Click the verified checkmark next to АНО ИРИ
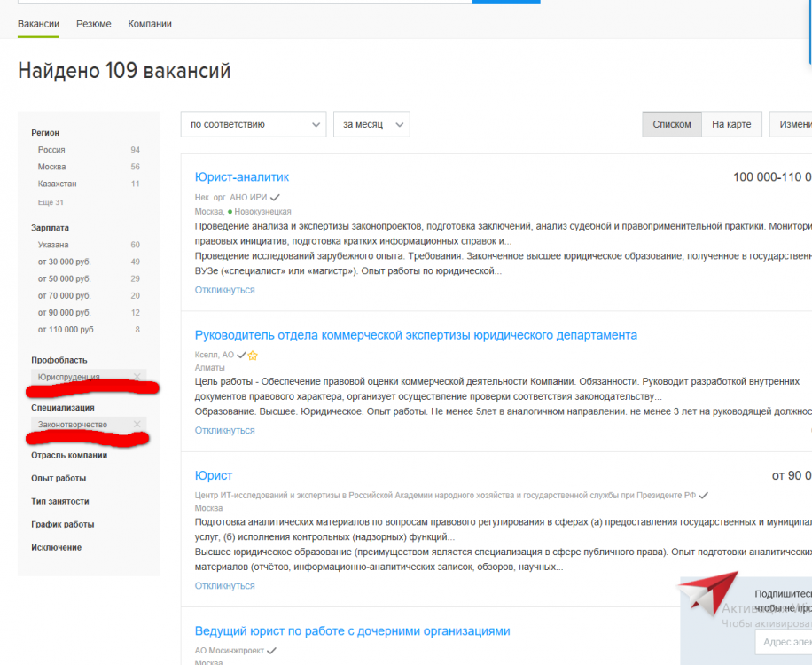812x665 pixels. click(x=276, y=196)
